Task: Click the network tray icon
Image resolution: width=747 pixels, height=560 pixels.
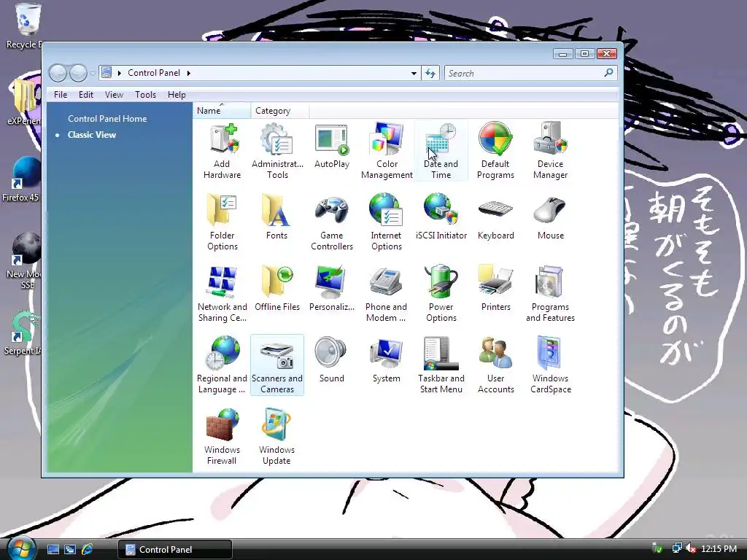Action: pos(676,548)
